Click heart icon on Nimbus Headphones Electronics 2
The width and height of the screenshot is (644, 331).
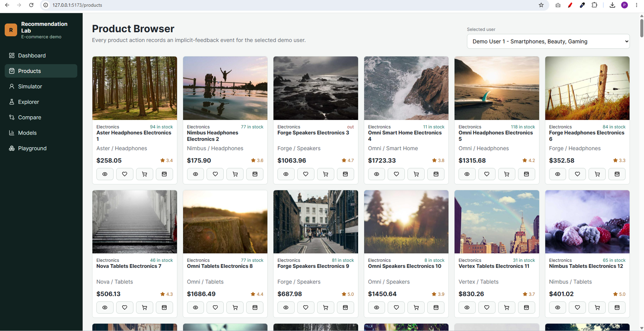coord(215,174)
